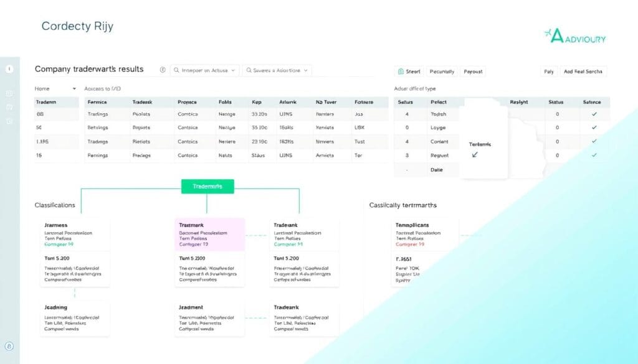Click the 'Tust' cell
638x364 pixels.
coord(359,141)
